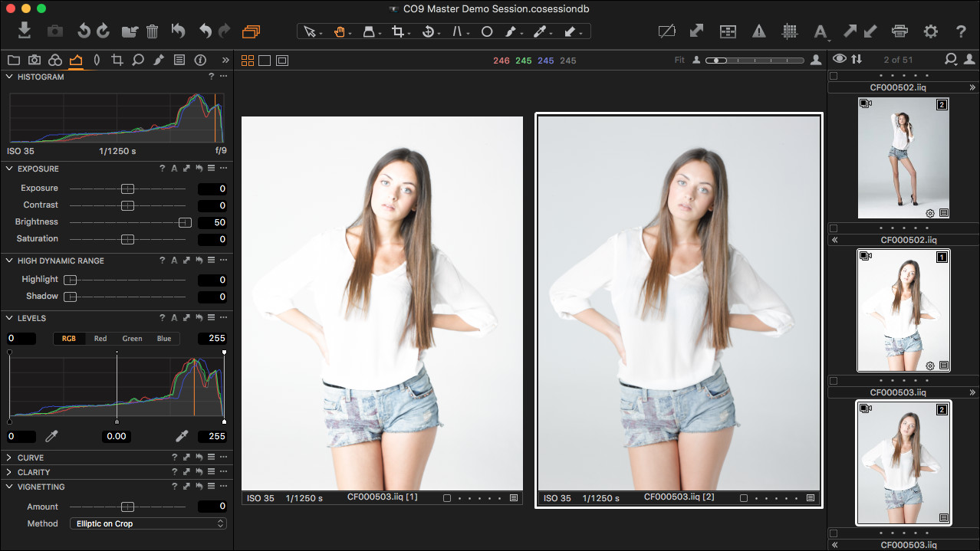Switch to the multi-view grid mode

[248, 61]
